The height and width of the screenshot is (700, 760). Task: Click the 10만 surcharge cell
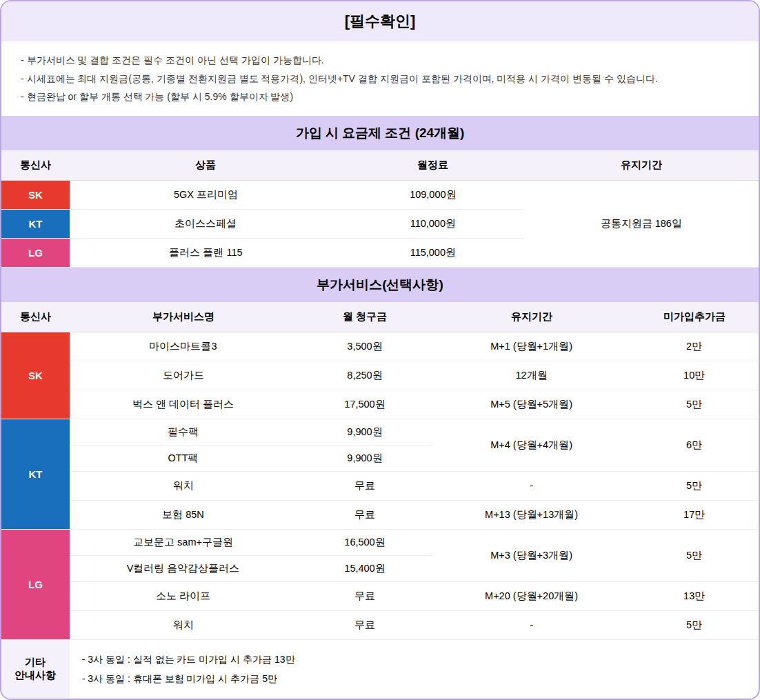[x=694, y=376]
